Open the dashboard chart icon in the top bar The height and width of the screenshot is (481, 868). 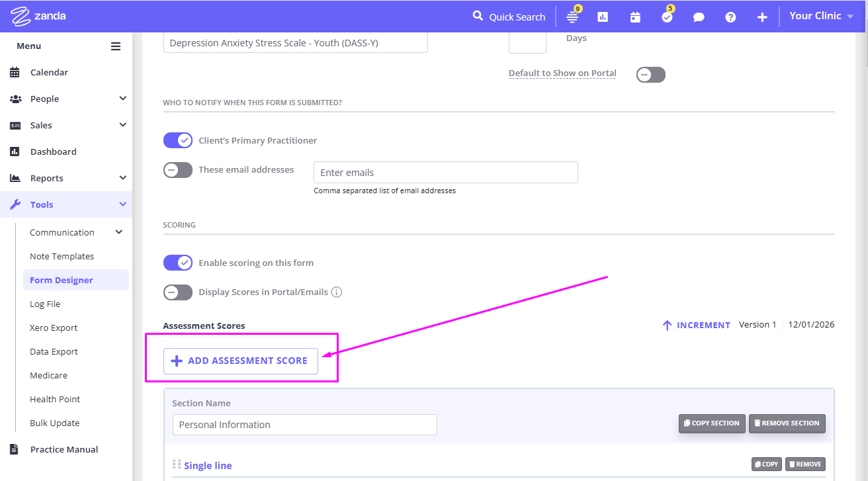click(603, 16)
